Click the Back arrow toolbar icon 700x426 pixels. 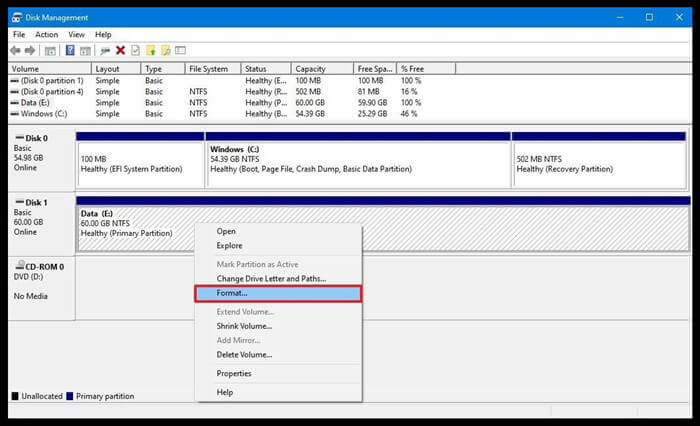coord(17,50)
